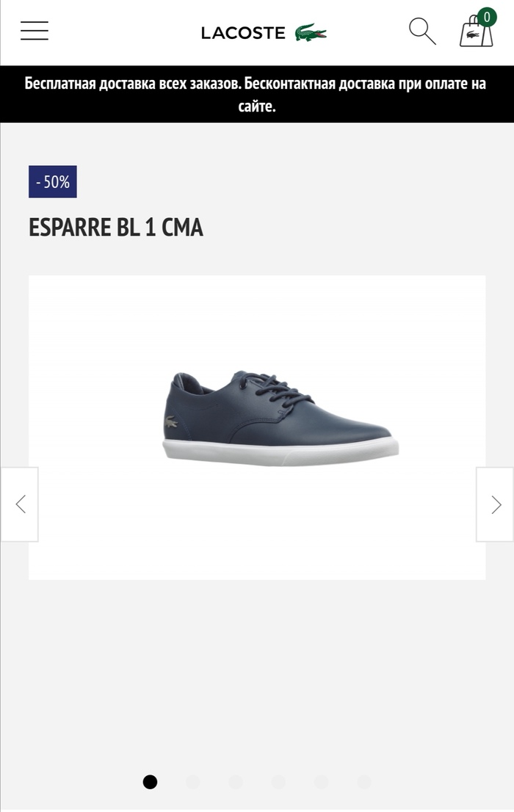Click the free delivery black banner
The height and width of the screenshot is (812, 514).
[x=257, y=94]
